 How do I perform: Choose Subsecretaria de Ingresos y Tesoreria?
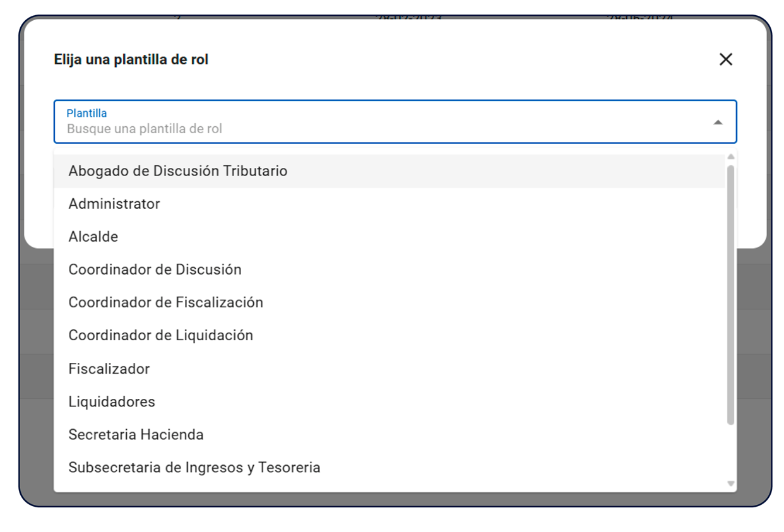coord(194,468)
